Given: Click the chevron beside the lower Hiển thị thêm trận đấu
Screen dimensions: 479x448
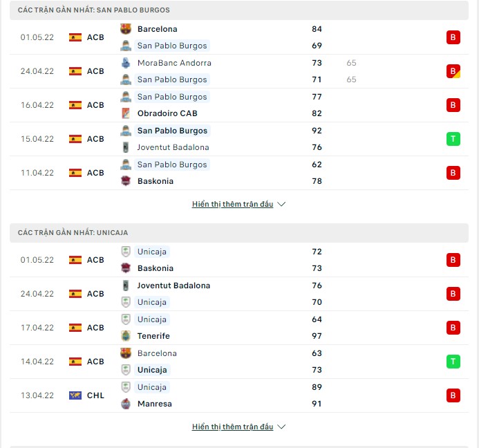Looking at the screenshot, I should point(281,427).
